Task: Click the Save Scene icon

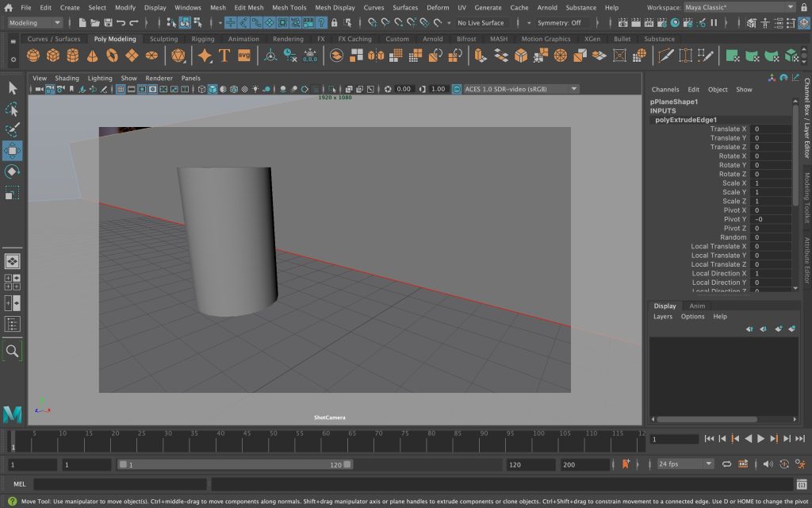Action: (108, 23)
